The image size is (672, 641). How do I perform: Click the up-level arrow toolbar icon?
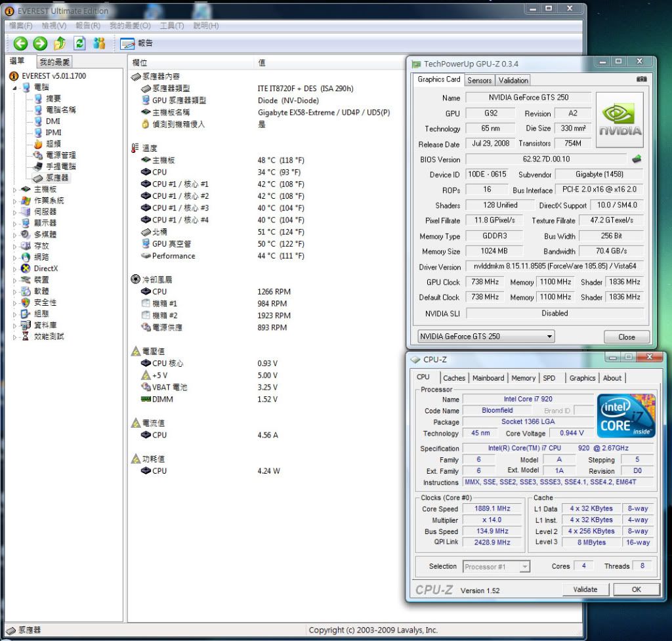pos(60,43)
